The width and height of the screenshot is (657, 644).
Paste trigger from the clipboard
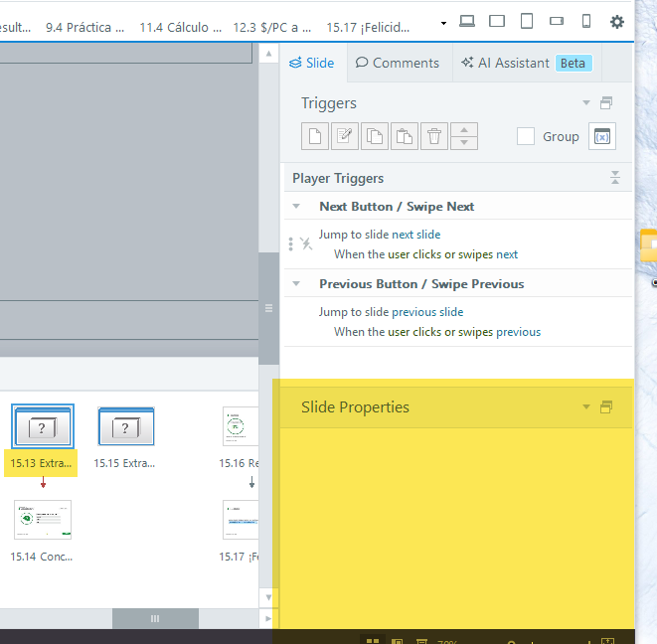405,136
